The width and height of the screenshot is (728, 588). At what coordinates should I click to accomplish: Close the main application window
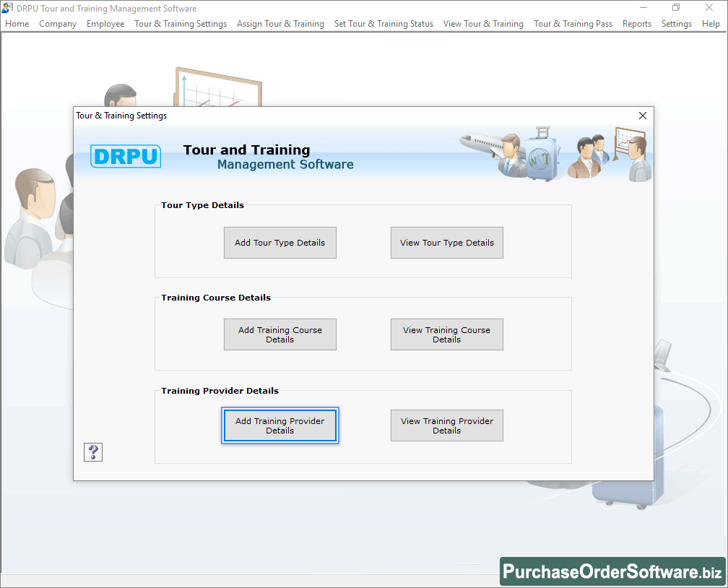pos(709,7)
